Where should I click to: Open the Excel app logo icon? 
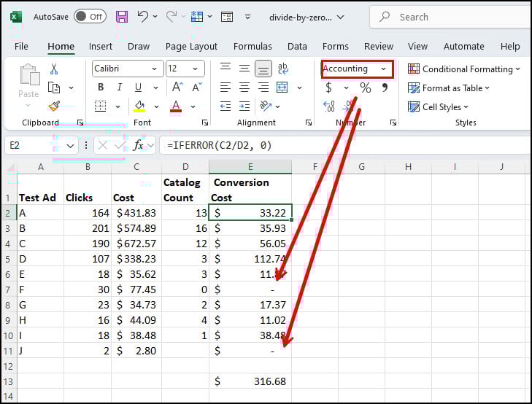[x=15, y=17]
